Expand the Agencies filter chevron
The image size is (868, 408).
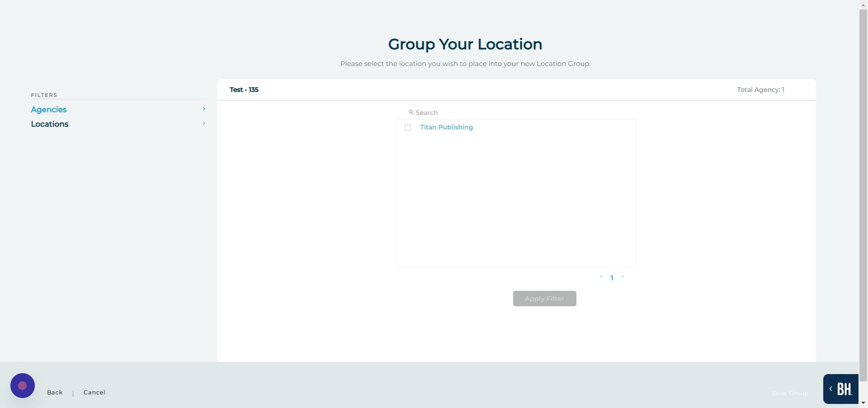point(204,109)
